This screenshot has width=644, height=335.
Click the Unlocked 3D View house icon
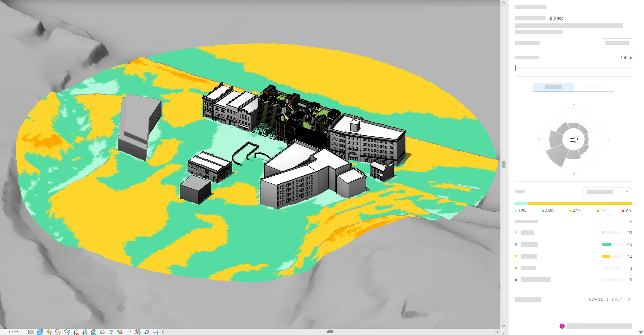(93, 332)
